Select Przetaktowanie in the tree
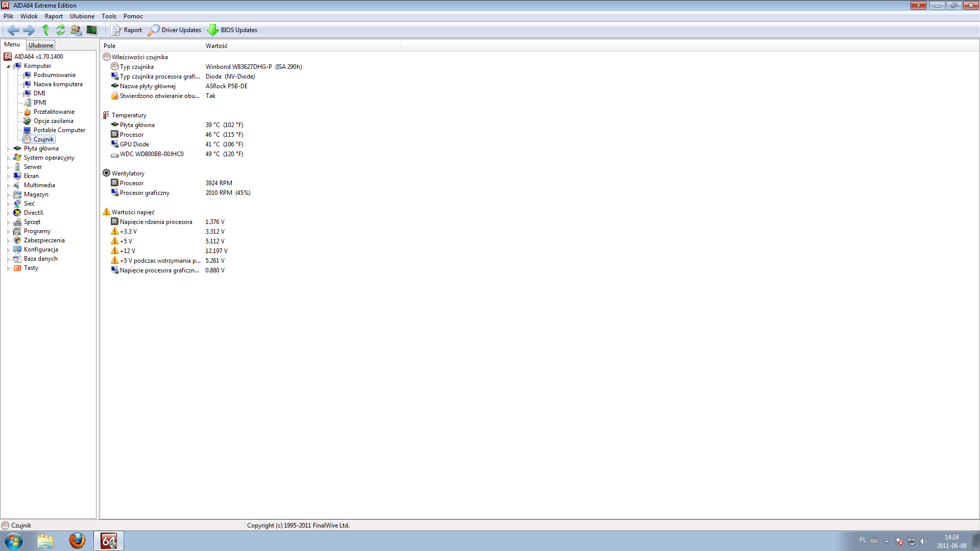 54,112
